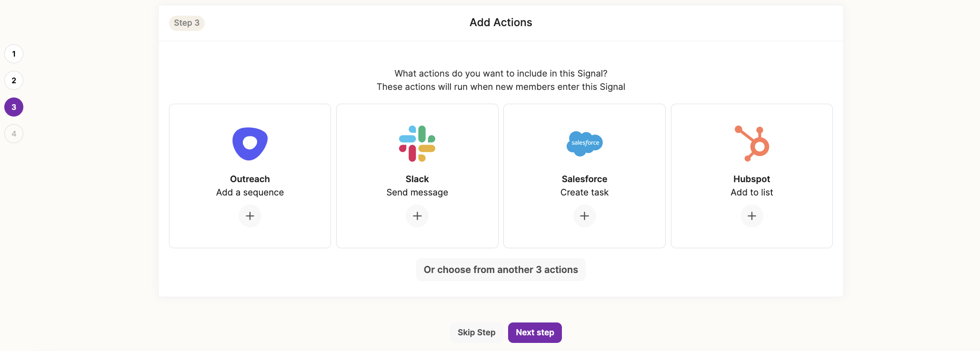Jump to step 2 in sidebar
980x351 pixels.
tap(14, 80)
